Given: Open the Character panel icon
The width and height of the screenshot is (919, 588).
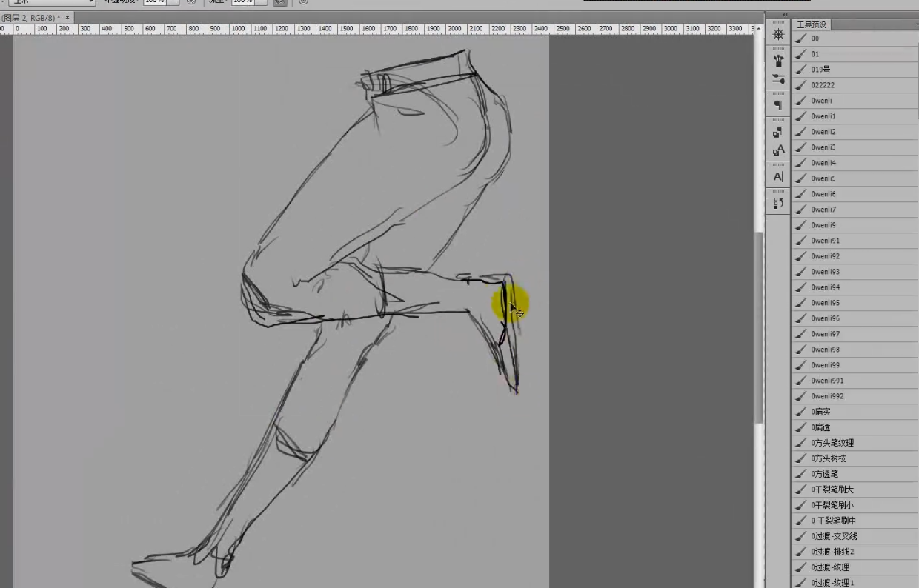Looking at the screenshot, I should tap(777, 177).
